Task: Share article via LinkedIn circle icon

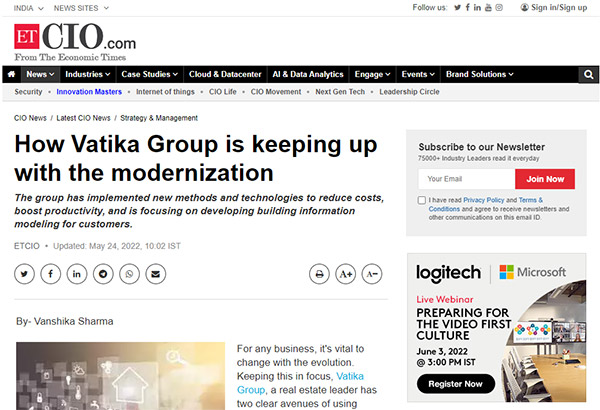Action: click(x=77, y=274)
